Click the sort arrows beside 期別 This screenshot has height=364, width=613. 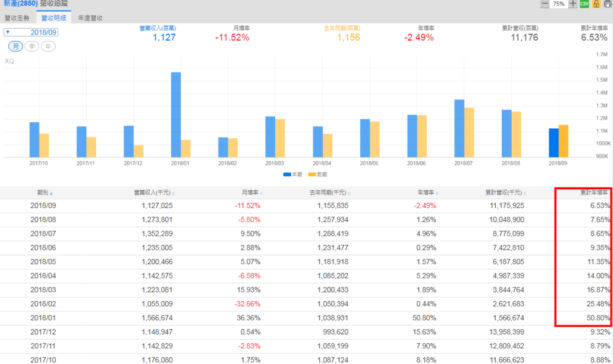click(51, 193)
